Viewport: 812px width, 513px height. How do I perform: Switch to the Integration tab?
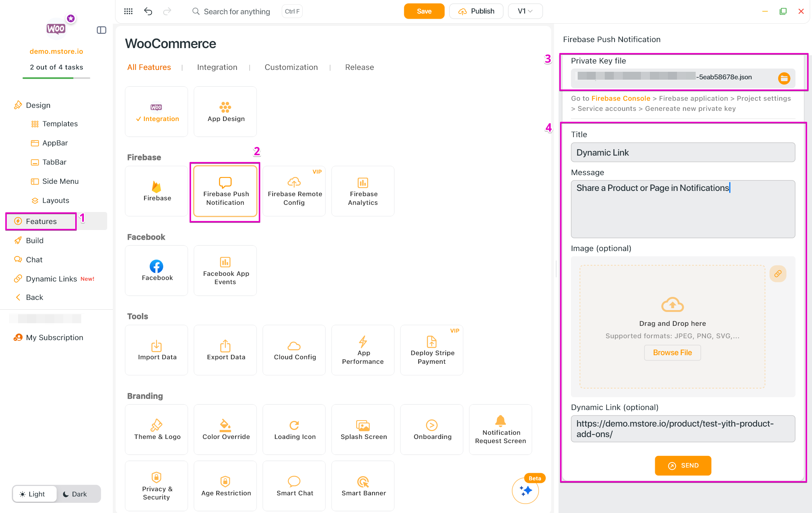click(x=217, y=67)
